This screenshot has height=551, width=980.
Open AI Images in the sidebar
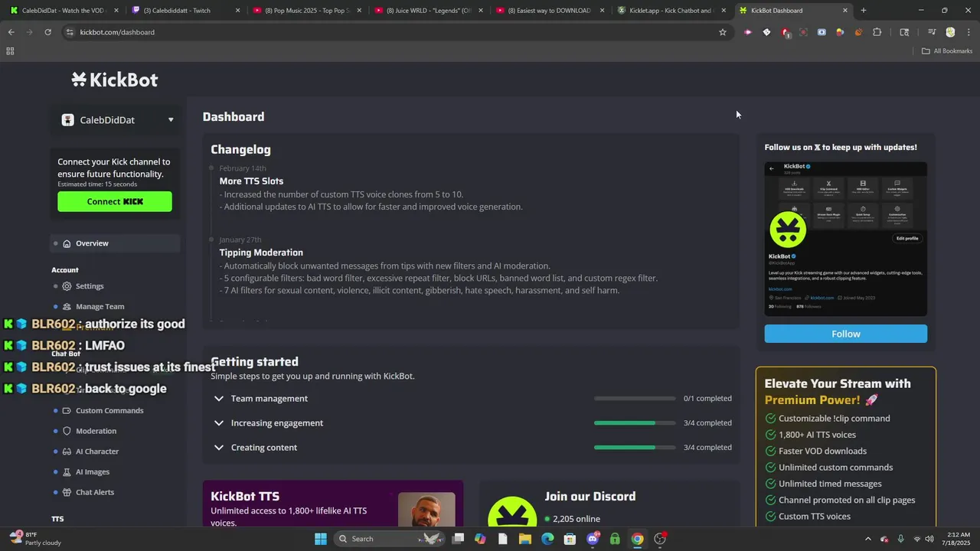pos(93,472)
